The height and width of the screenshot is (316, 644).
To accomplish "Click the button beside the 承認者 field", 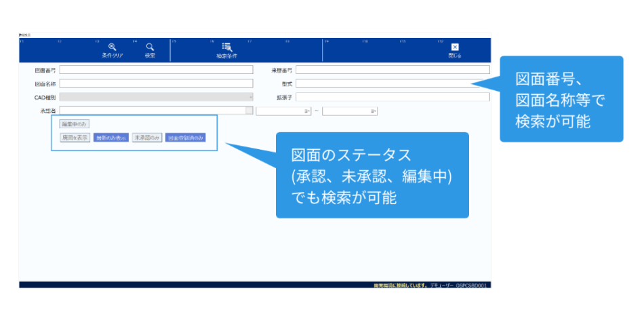I will point(249,111).
